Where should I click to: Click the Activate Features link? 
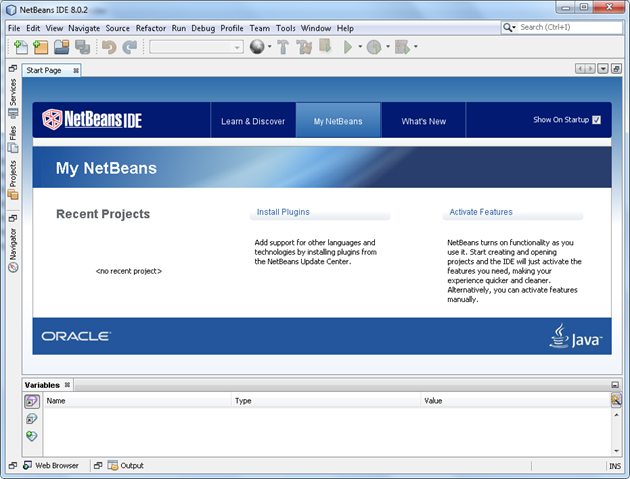[x=481, y=212]
